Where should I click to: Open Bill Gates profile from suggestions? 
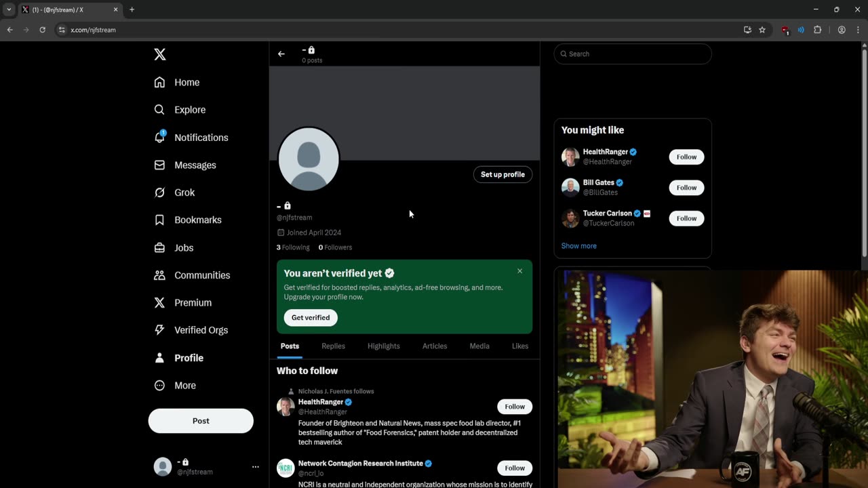(599, 183)
